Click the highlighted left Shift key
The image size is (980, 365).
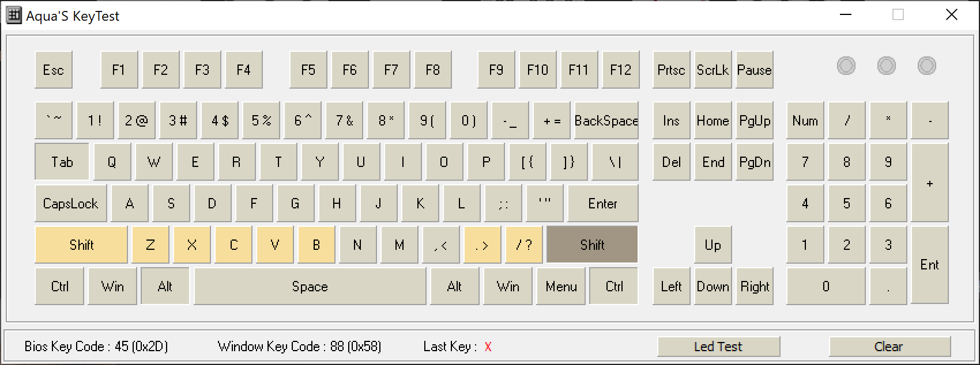tap(81, 245)
